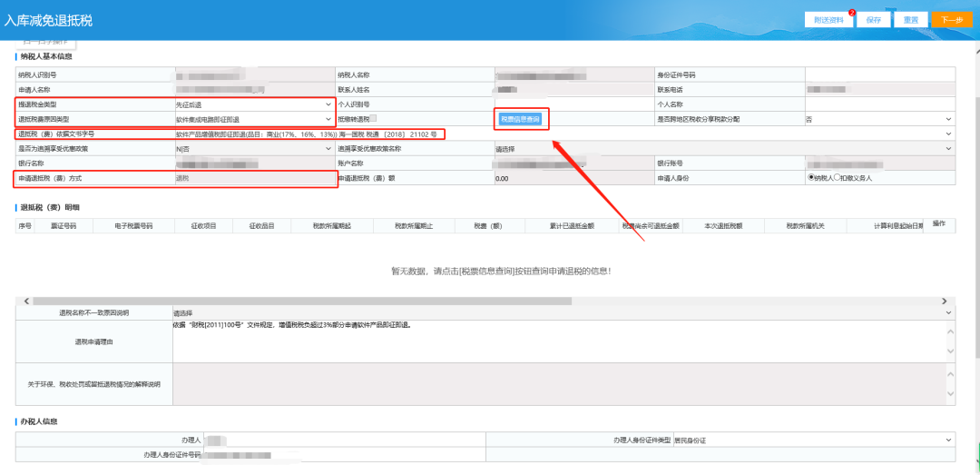
Task: Click the 税款所属期止 column header
Action: [x=414, y=225]
